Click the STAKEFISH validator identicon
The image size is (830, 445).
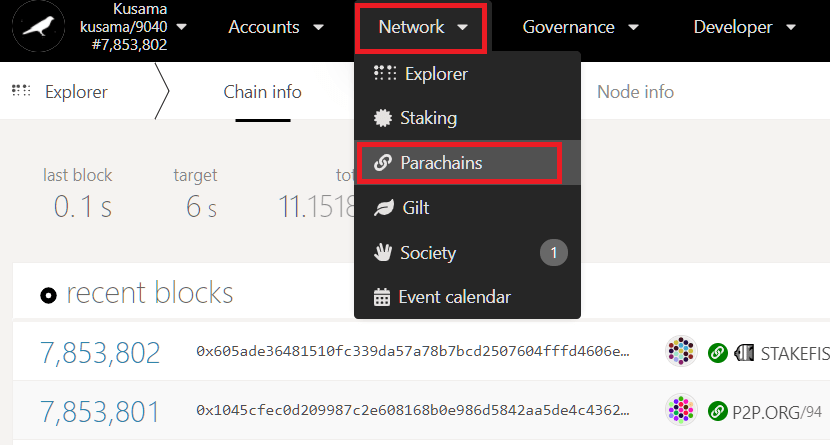click(681, 352)
